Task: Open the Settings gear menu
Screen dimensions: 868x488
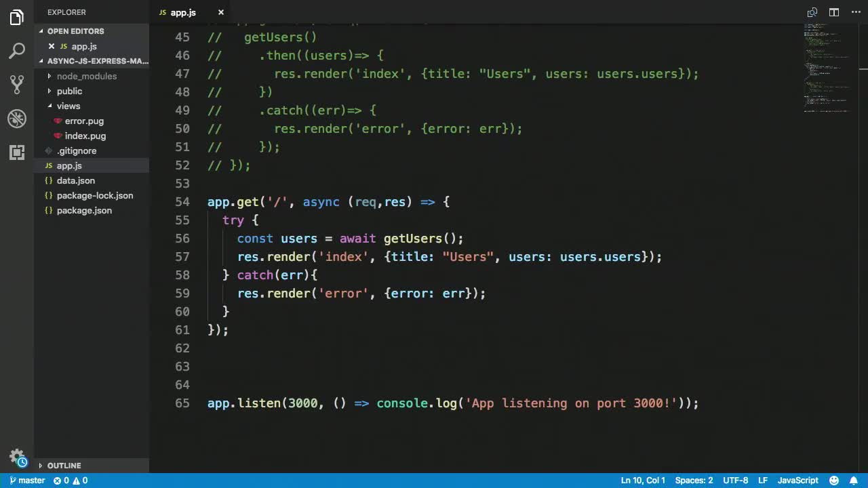Action: pyautogui.click(x=16, y=456)
